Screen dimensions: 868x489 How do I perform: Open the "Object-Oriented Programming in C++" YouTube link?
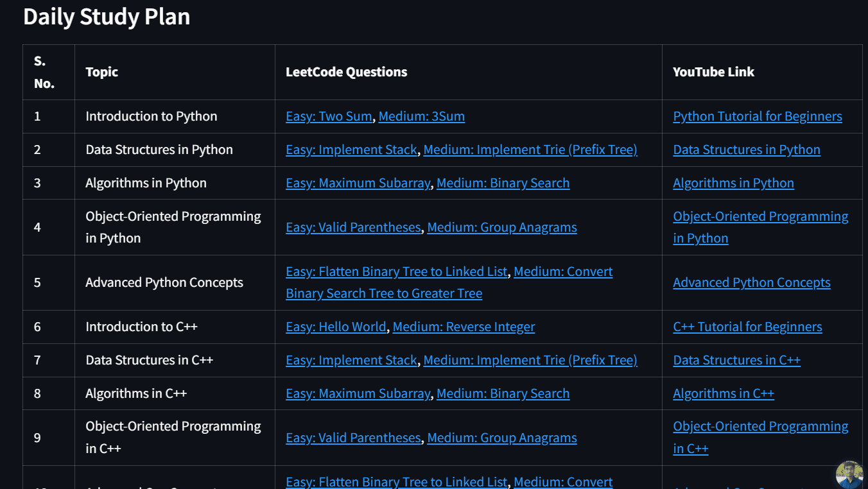pos(761,438)
